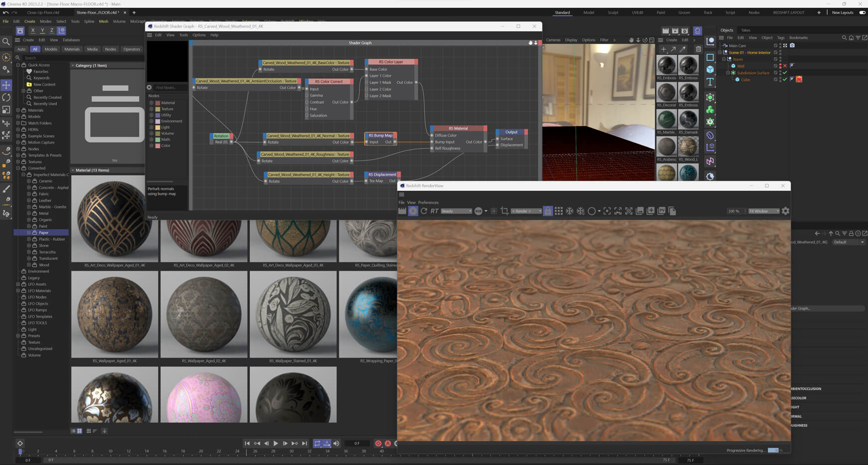Viewport: 868px width, 465px height.
Task: Click the plus icon in material manager
Action: click(663, 49)
